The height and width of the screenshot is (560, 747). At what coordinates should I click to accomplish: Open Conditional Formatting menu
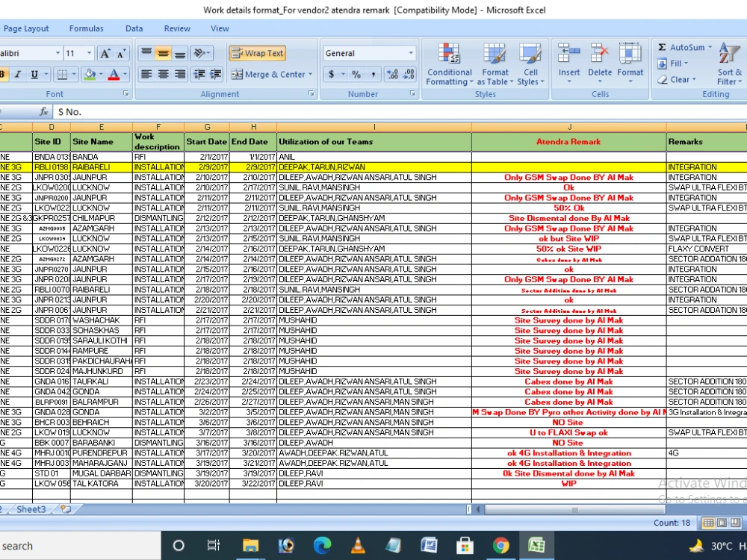click(x=449, y=64)
